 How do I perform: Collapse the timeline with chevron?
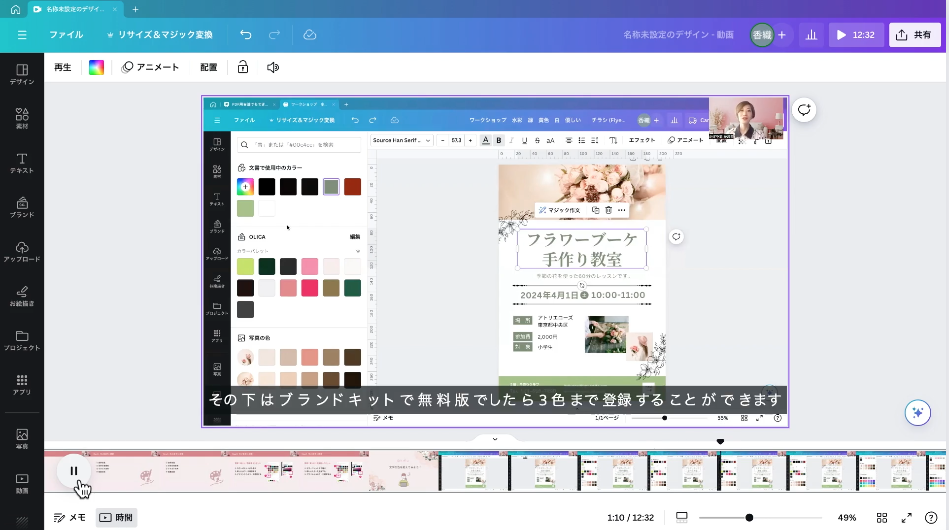pos(495,439)
